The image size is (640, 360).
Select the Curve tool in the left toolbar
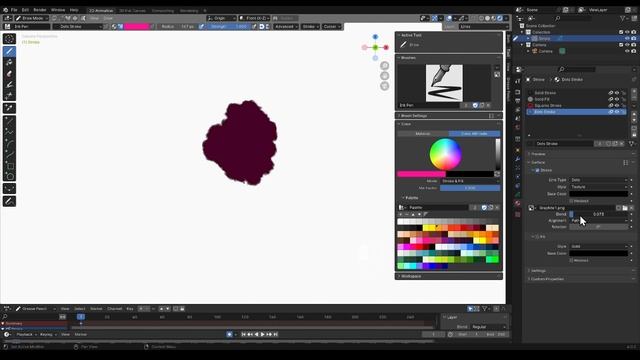click(9, 155)
